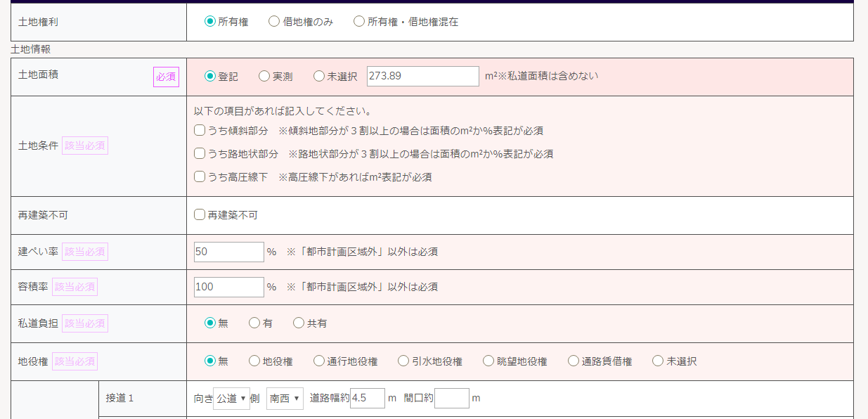Select 有 for 私道負担
868x419 pixels.
point(254,323)
